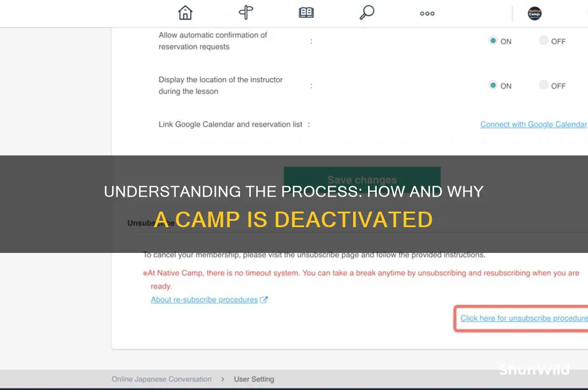This screenshot has width=588, height=390.
Task: Click 'To cancel your membership' instruction text
Action: (x=314, y=255)
